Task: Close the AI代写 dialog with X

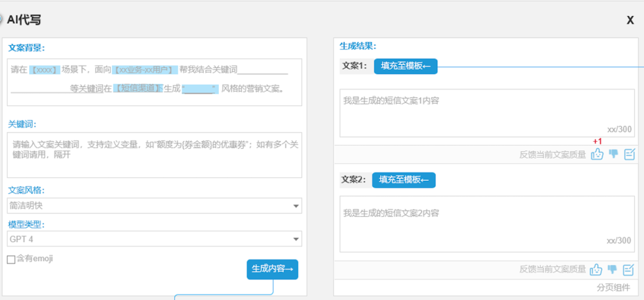Action: (630, 20)
